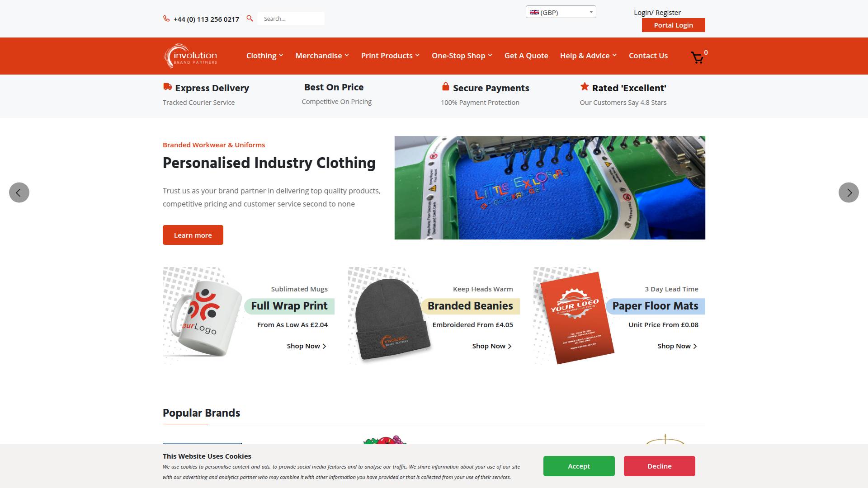Advance to the next slide arrow
The image size is (868, 488).
pyautogui.click(x=849, y=192)
